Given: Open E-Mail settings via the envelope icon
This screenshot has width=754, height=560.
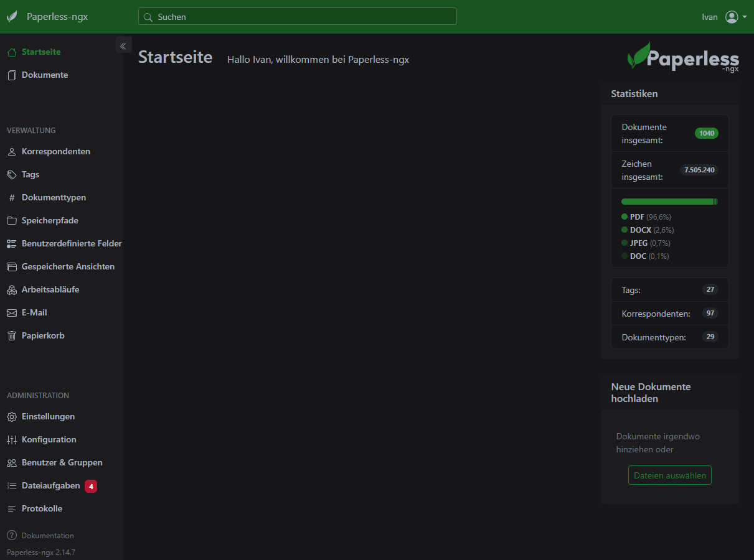Looking at the screenshot, I should (x=11, y=312).
